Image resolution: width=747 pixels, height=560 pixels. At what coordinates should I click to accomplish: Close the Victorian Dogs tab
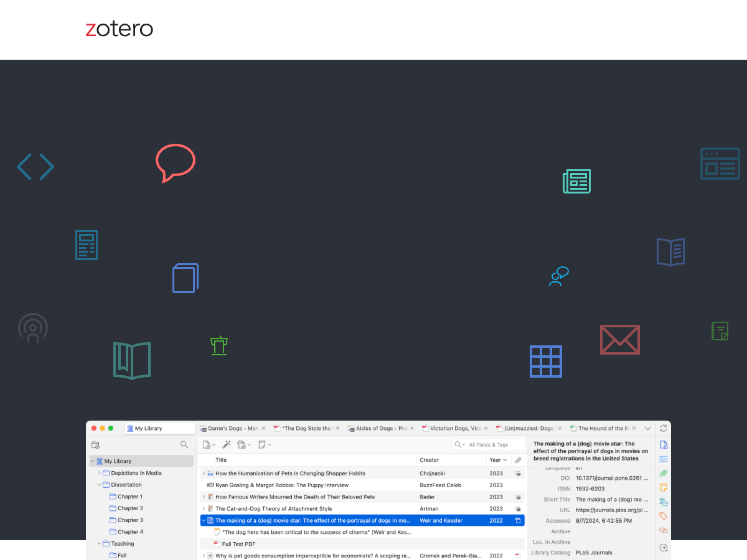[486, 428]
